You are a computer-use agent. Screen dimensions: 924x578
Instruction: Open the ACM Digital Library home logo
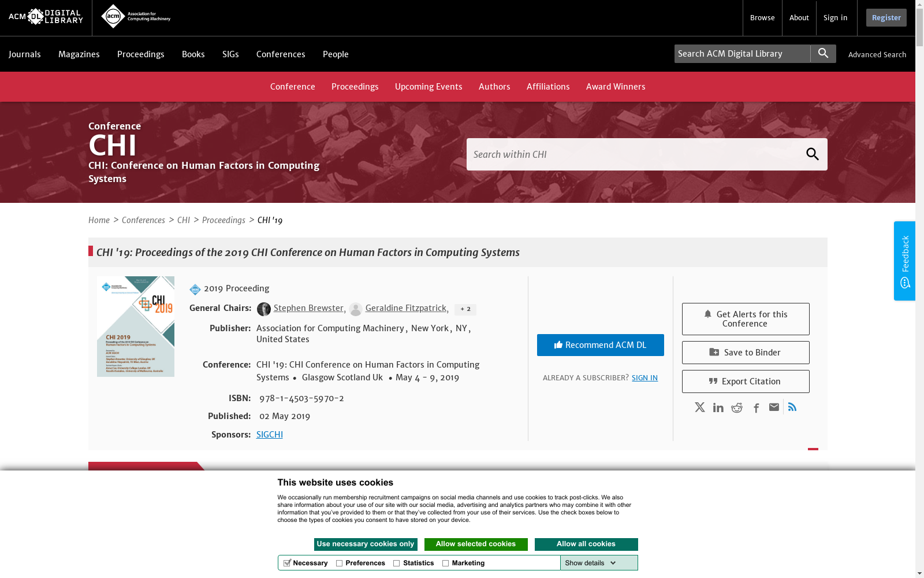(46, 17)
